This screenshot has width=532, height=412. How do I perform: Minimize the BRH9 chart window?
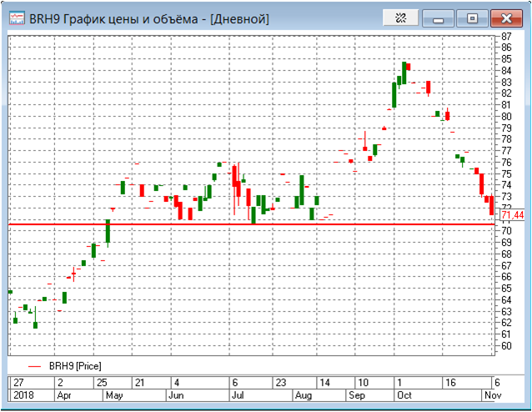438,18
